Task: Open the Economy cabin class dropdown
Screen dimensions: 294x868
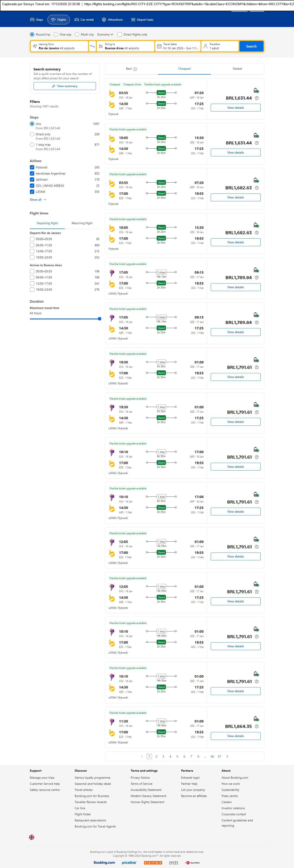Action: (x=105, y=34)
